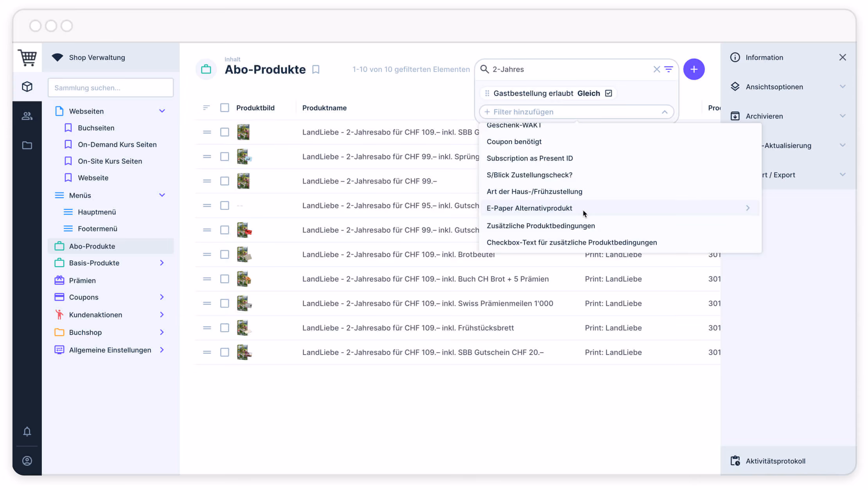Clear the search with the X icon

click(656, 69)
